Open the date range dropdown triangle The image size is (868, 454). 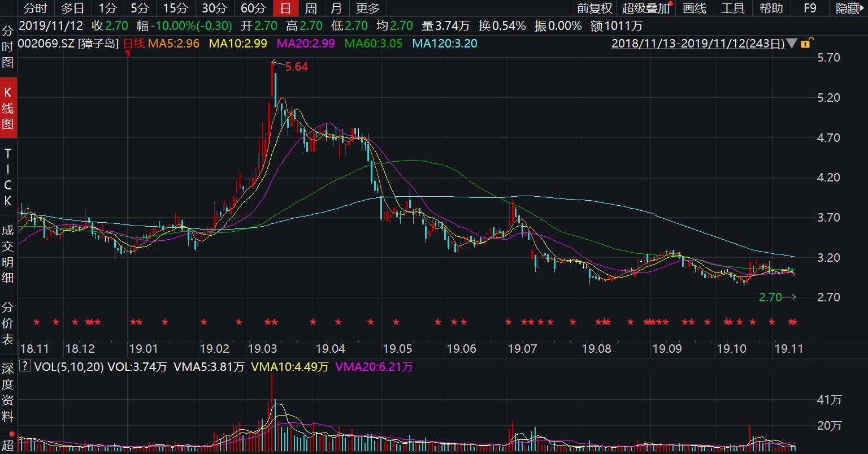click(792, 44)
